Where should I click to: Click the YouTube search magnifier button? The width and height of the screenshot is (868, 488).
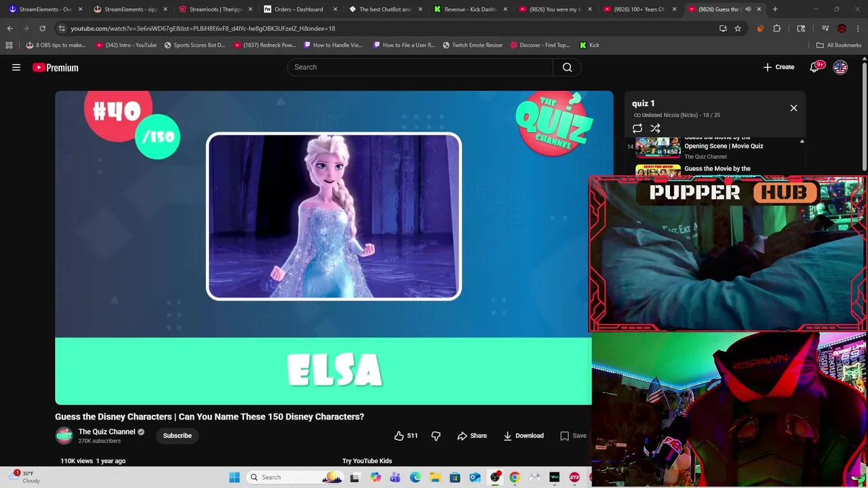pos(567,67)
